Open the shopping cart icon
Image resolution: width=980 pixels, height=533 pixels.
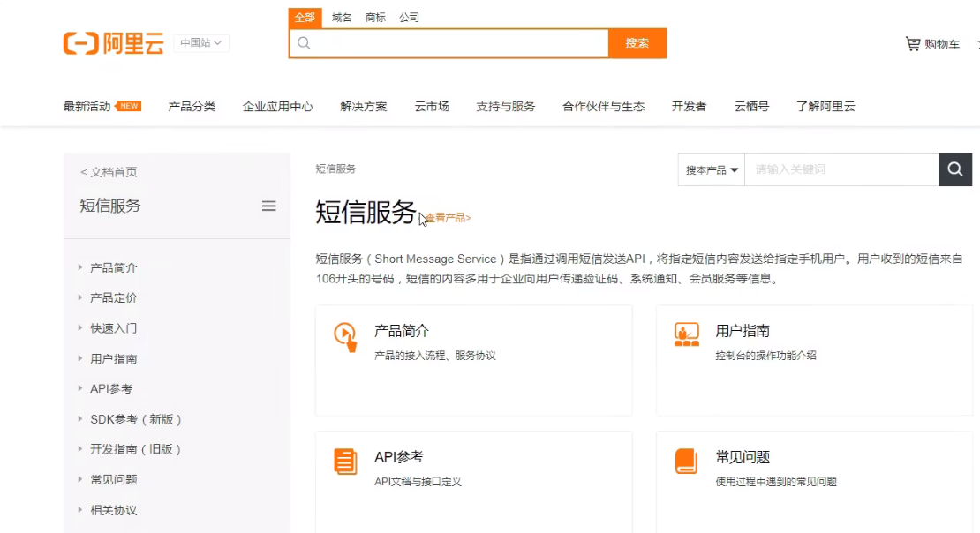click(913, 44)
